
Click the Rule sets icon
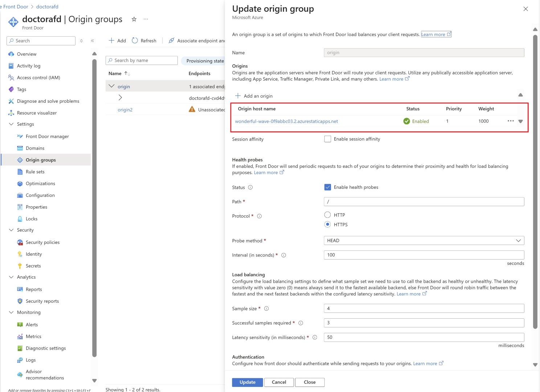pos(20,172)
